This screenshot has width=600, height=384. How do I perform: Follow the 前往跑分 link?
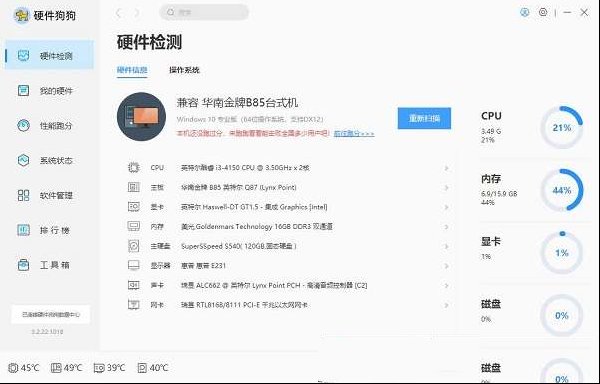pyautogui.click(x=354, y=133)
